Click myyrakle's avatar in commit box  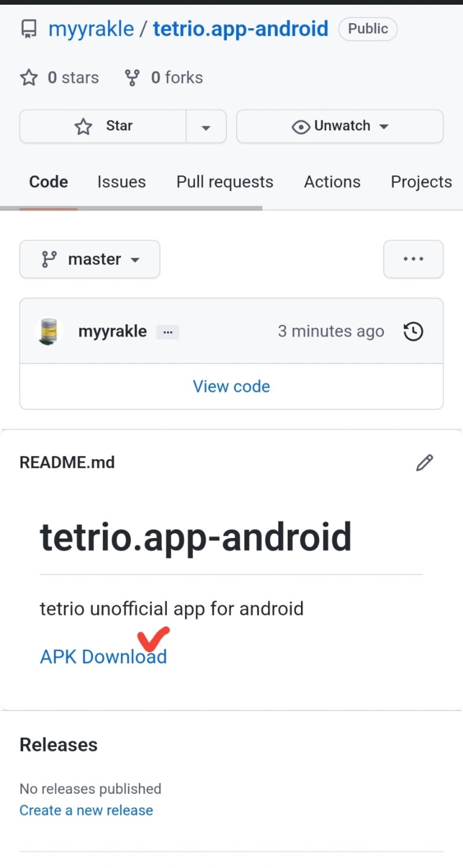(x=49, y=331)
